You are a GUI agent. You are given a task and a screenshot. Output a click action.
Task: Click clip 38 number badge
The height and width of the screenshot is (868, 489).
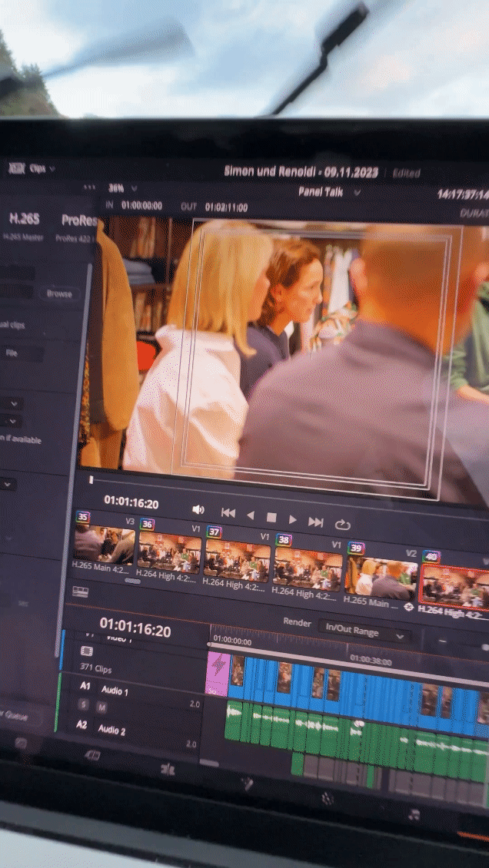[x=284, y=539]
